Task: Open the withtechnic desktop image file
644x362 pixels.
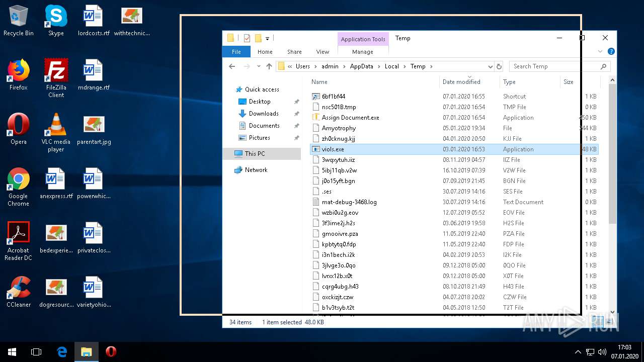Action: [132, 21]
